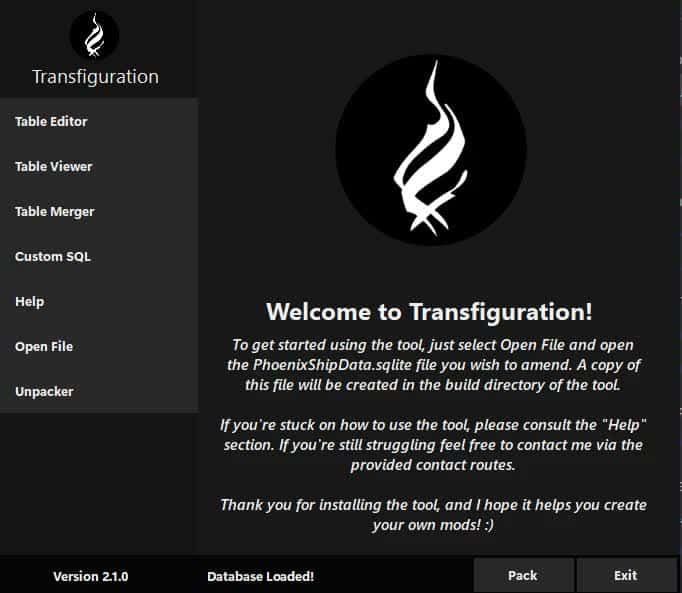The image size is (682, 593).
Task: Click the Database Loaded! status text
Action: pos(260,576)
